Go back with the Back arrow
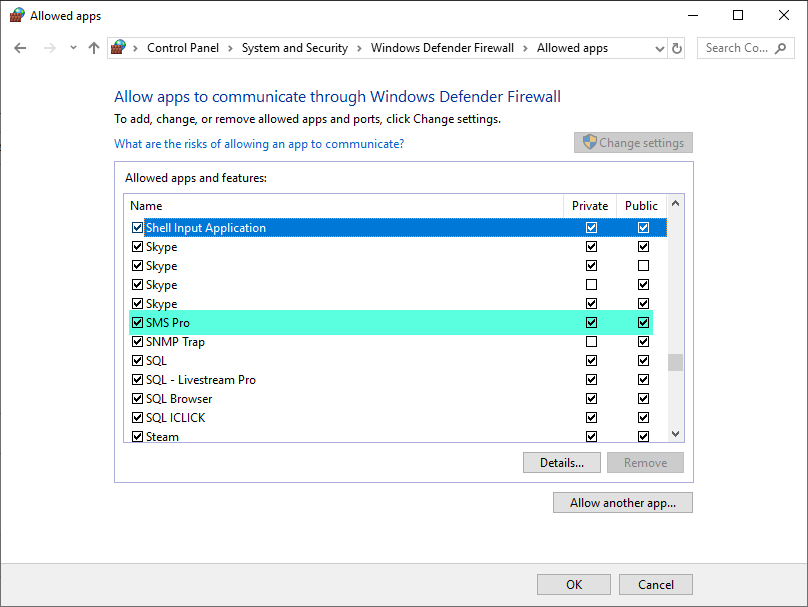 tap(20, 48)
